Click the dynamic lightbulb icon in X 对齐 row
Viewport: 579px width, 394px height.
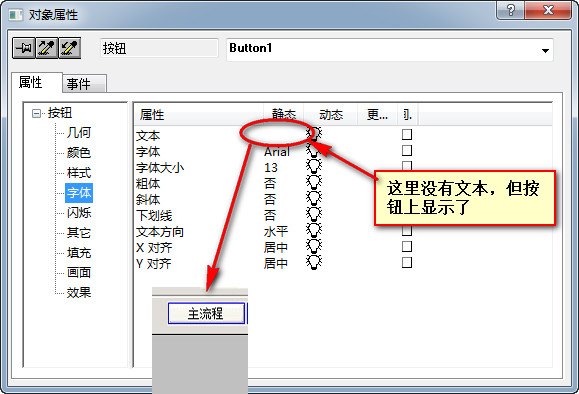(x=314, y=246)
